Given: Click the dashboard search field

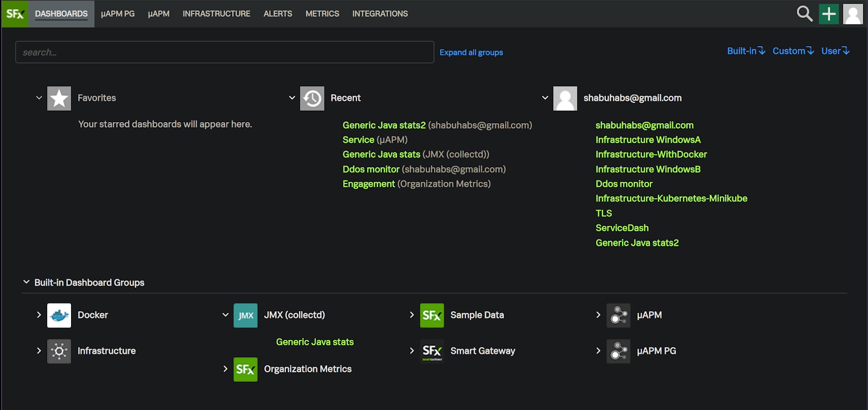Looking at the screenshot, I should coord(225,52).
